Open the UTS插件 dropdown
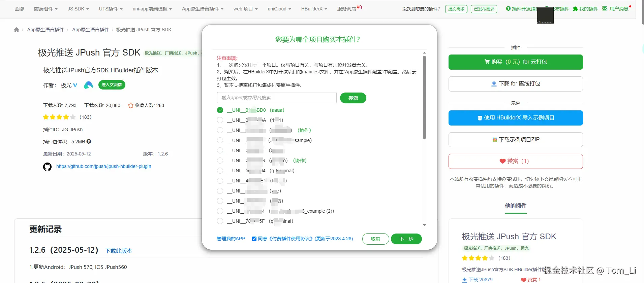This screenshot has width=644, height=283. [111, 9]
